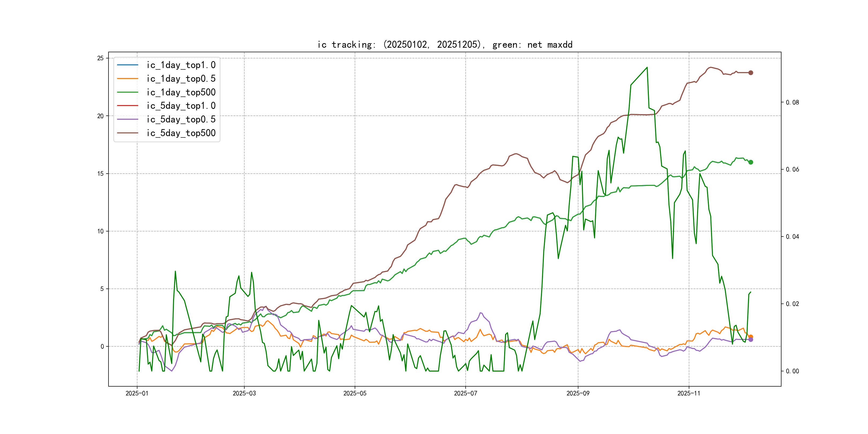This screenshot has width=868, height=434.
Task: Click the 25 tick on left y-axis
Action: (100, 58)
